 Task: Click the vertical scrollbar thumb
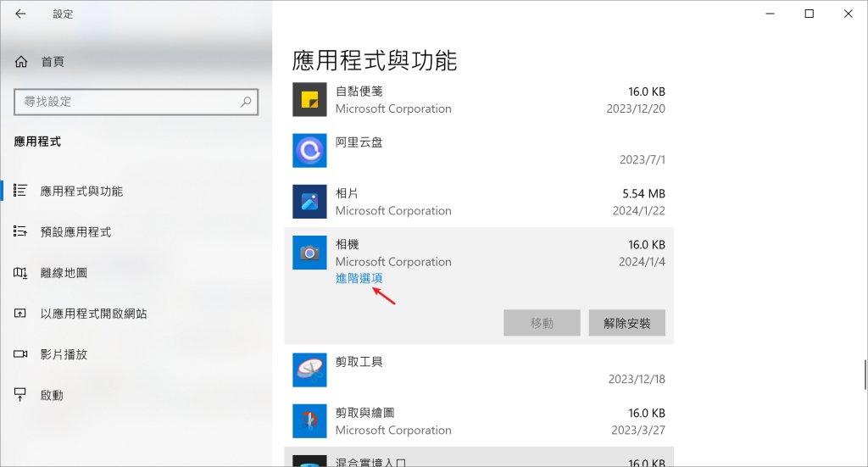point(864,373)
